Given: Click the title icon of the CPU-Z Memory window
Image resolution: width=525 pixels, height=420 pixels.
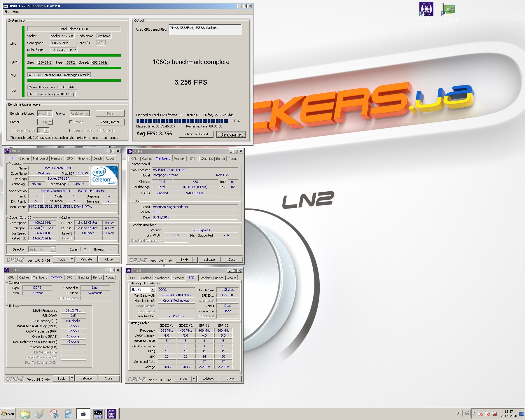Looking at the screenshot, I should point(7,270).
